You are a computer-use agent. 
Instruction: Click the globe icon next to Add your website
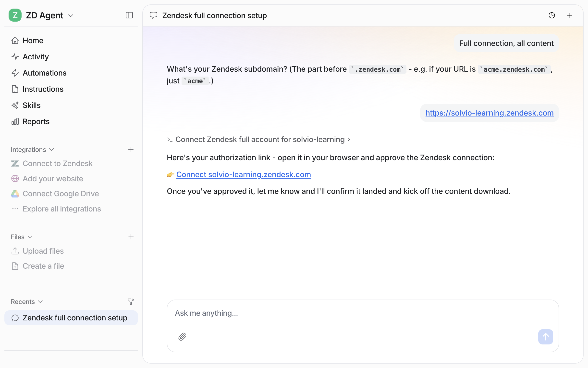coord(15,179)
